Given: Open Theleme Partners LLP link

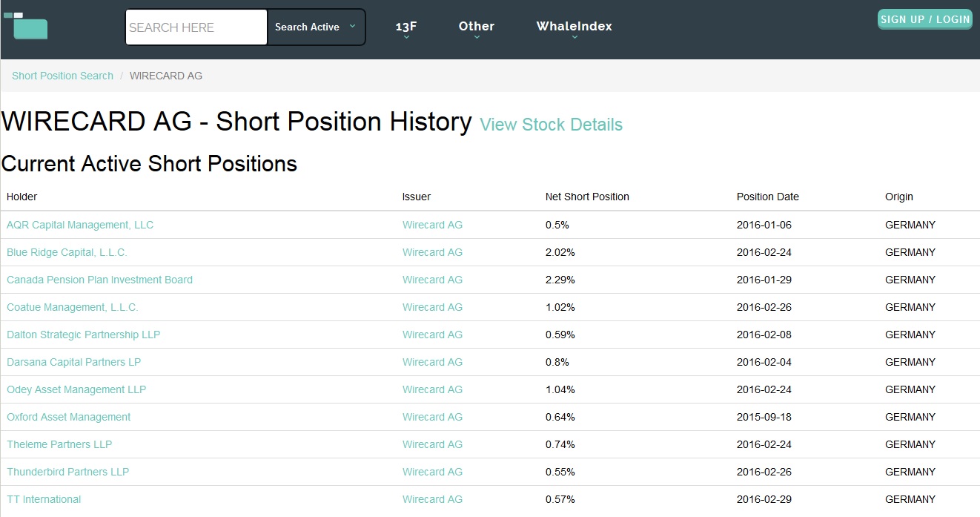Looking at the screenshot, I should (59, 444).
